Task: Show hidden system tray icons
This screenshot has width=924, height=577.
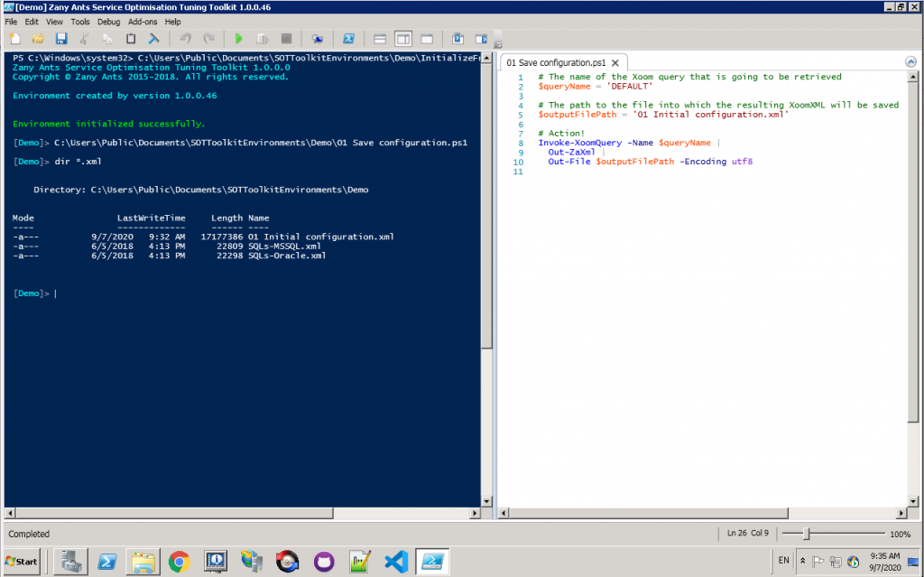Action: click(x=802, y=561)
